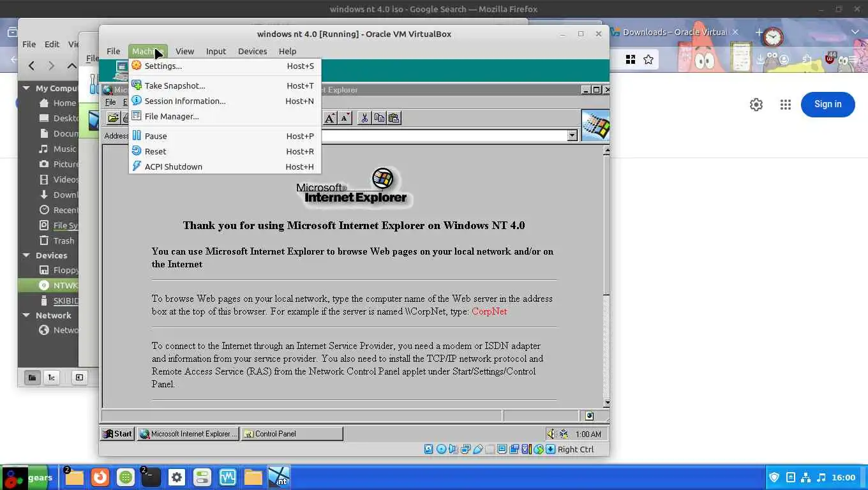
Task: Click the IE Cut scissors icon
Action: (364, 117)
